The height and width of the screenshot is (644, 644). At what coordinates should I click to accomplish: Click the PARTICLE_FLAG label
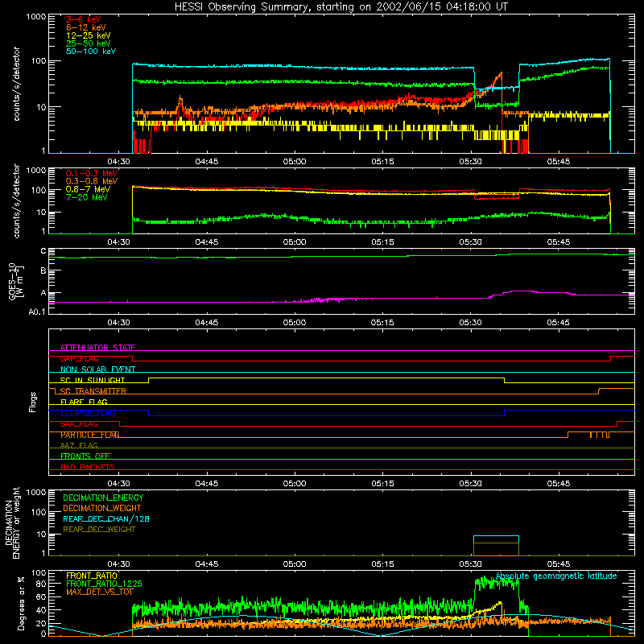90,435
